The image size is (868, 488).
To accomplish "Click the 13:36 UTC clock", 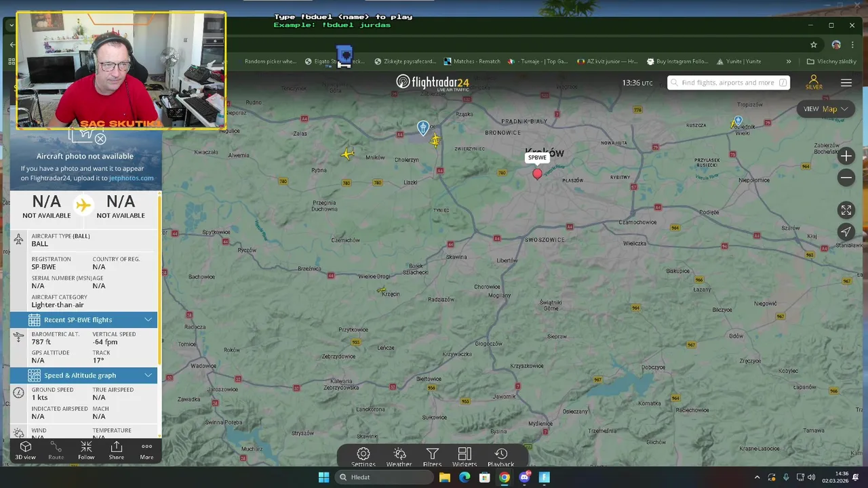I will 637,83.
